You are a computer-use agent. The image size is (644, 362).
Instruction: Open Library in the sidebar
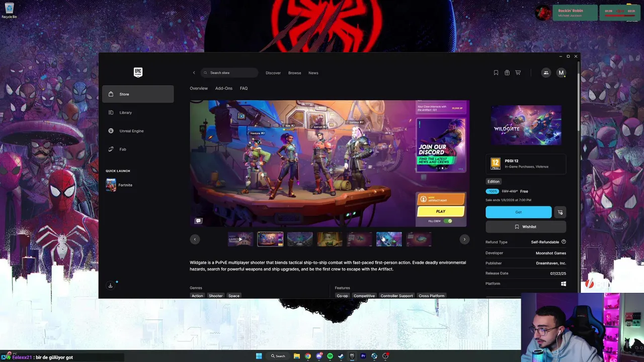coord(138,113)
